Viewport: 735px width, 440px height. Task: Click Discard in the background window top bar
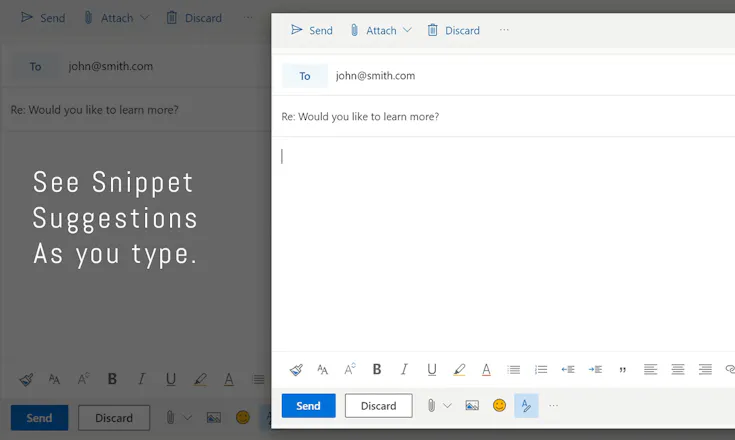(194, 18)
